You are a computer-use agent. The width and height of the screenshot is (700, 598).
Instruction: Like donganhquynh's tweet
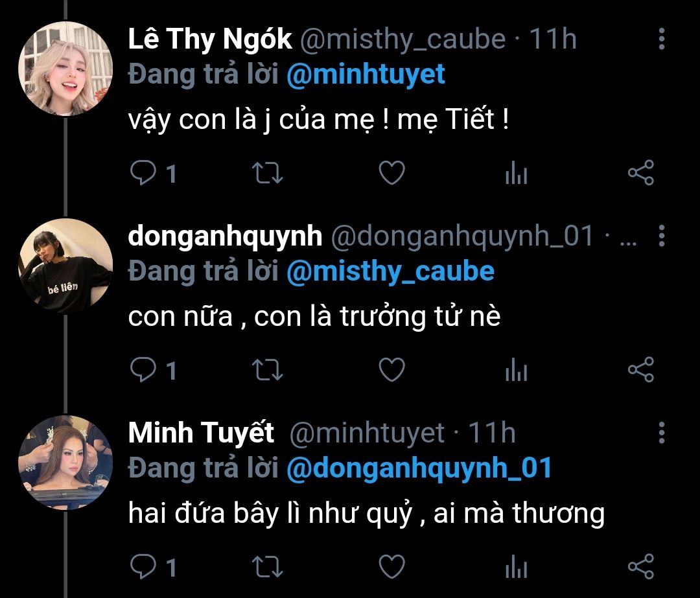[391, 370]
